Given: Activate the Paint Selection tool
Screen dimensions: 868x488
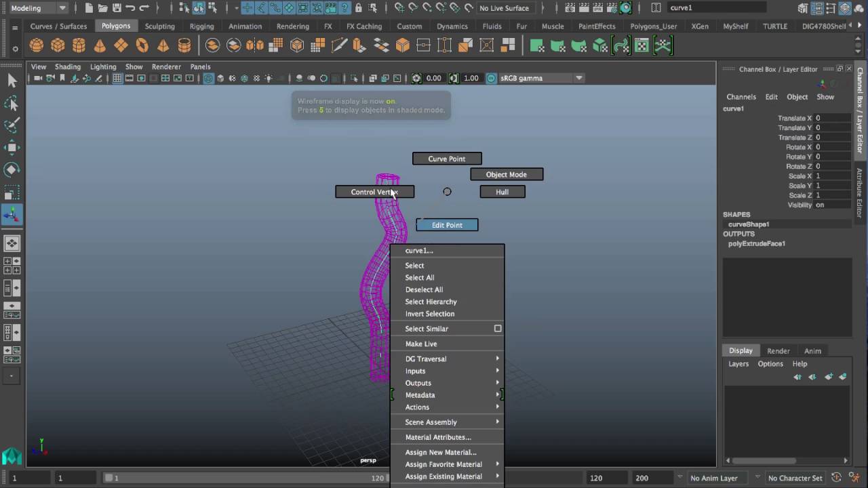Looking at the screenshot, I should (x=12, y=125).
